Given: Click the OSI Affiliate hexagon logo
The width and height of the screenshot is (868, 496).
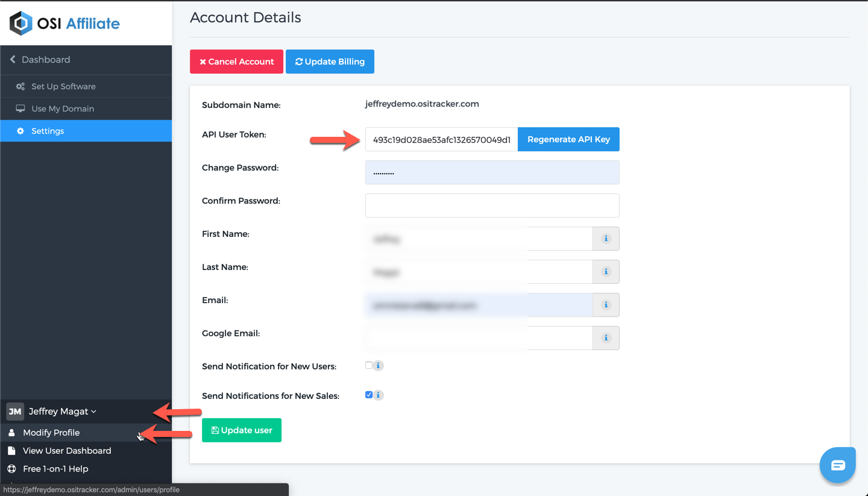Looking at the screenshot, I should pos(20,22).
